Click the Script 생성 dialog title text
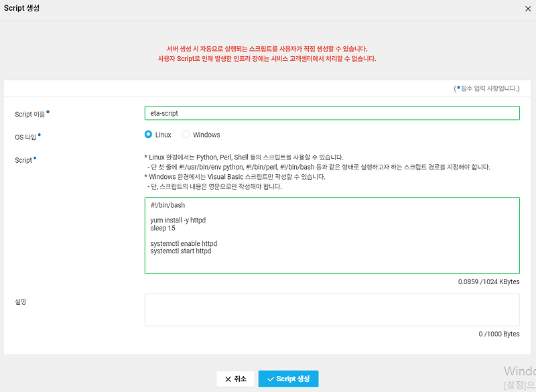 (21, 8)
